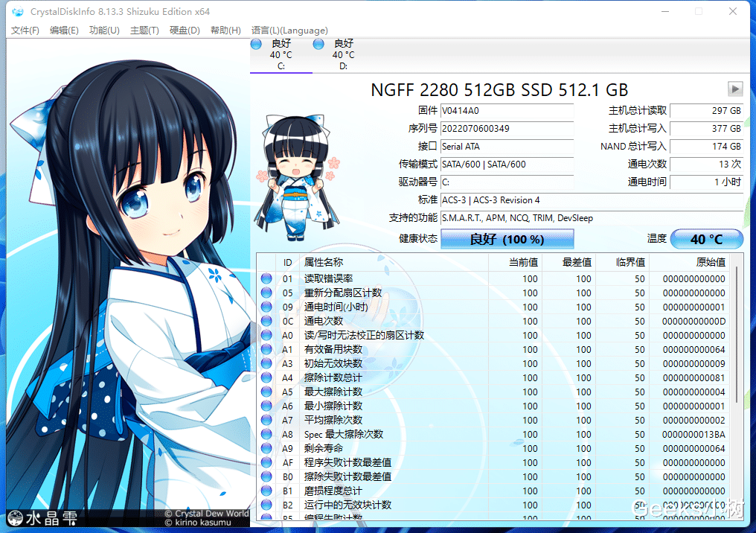Open the 硬盘(D) menu
This screenshot has width=756, height=533.
point(185,31)
